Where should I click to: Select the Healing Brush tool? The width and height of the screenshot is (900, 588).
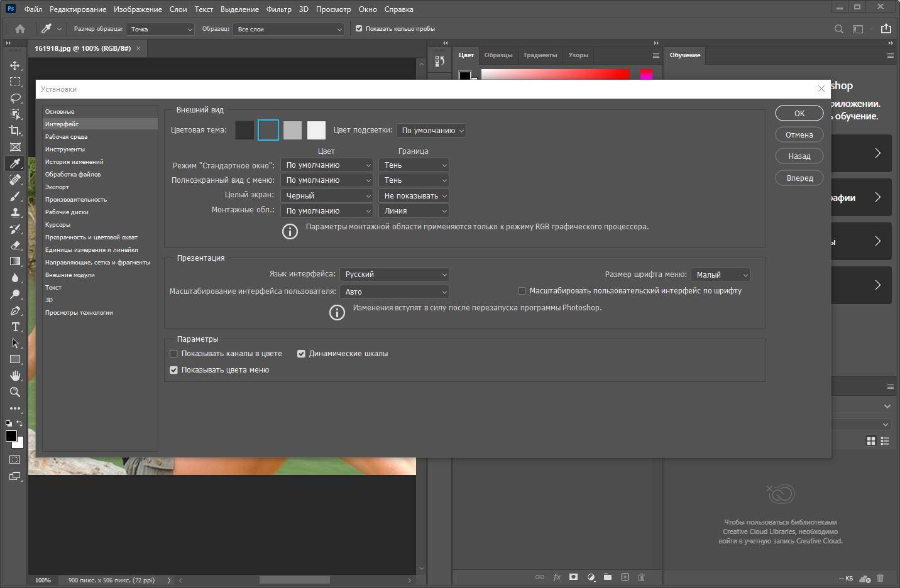15,180
